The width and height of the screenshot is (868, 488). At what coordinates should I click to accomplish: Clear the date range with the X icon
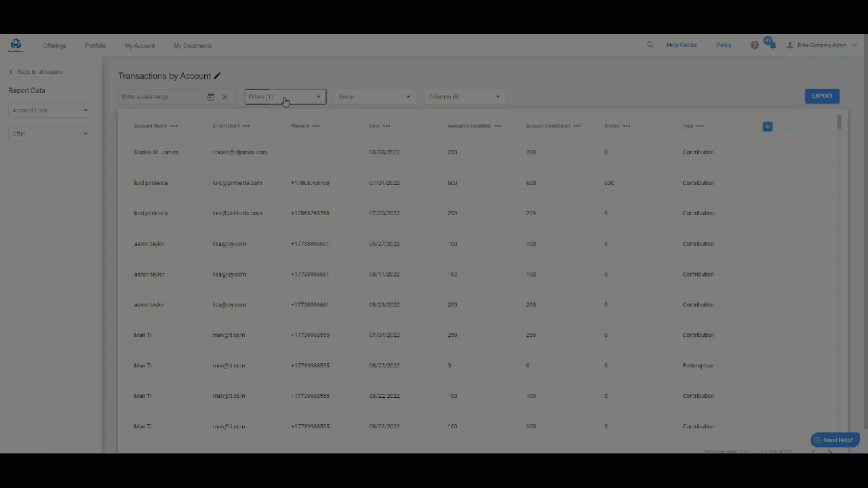(225, 97)
